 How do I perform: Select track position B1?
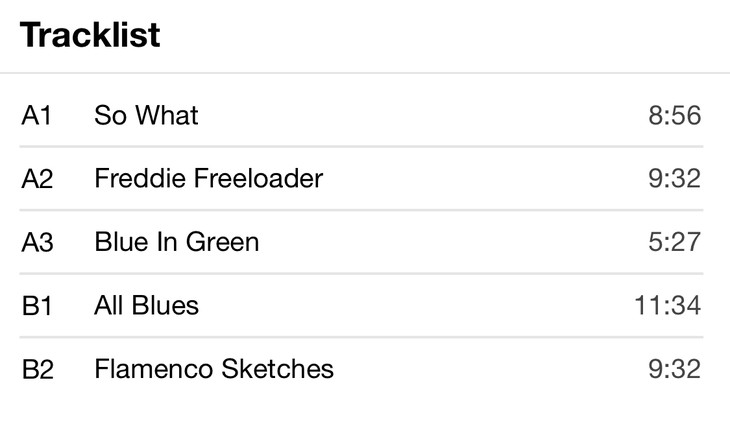click(x=36, y=305)
